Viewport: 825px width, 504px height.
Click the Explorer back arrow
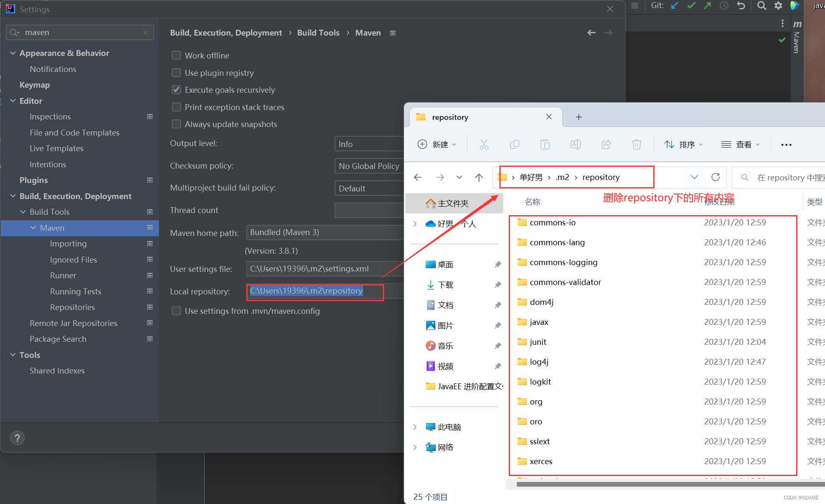click(x=418, y=177)
